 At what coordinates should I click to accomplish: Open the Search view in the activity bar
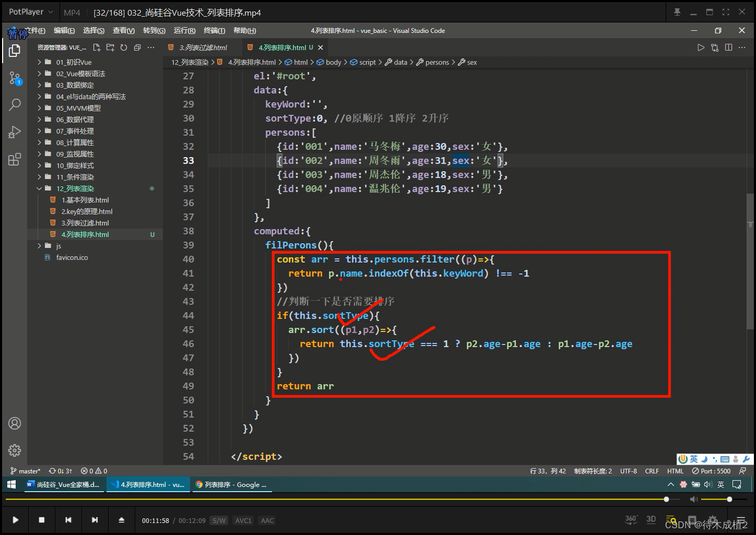click(15, 104)
